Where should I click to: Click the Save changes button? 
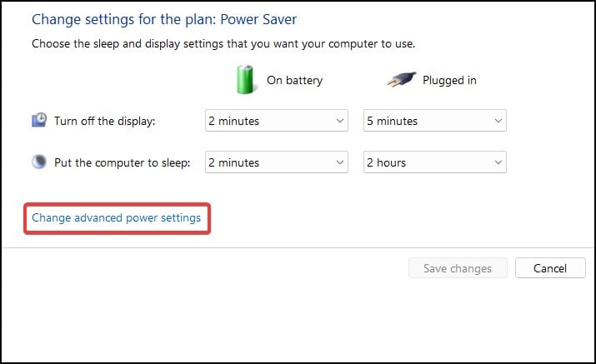[458, 268]
